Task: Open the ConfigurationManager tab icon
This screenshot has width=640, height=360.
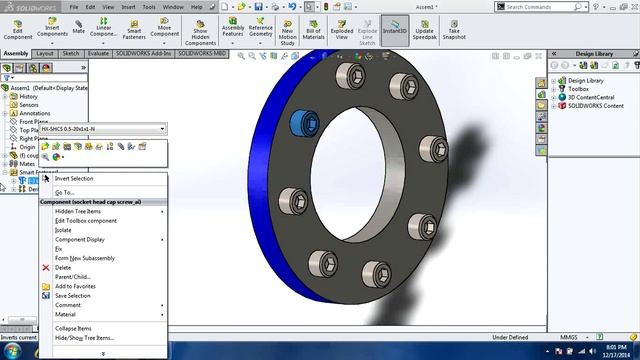Action: tap(33, 68)
